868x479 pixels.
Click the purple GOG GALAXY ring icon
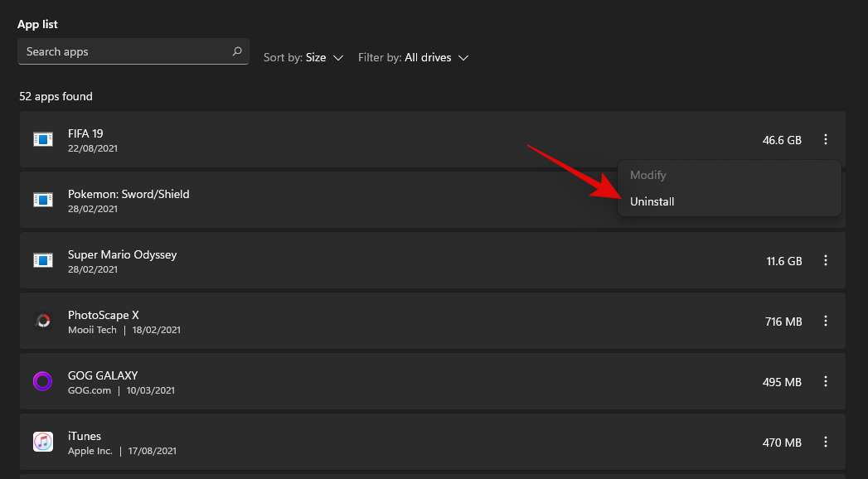click(x=43, y=381)
